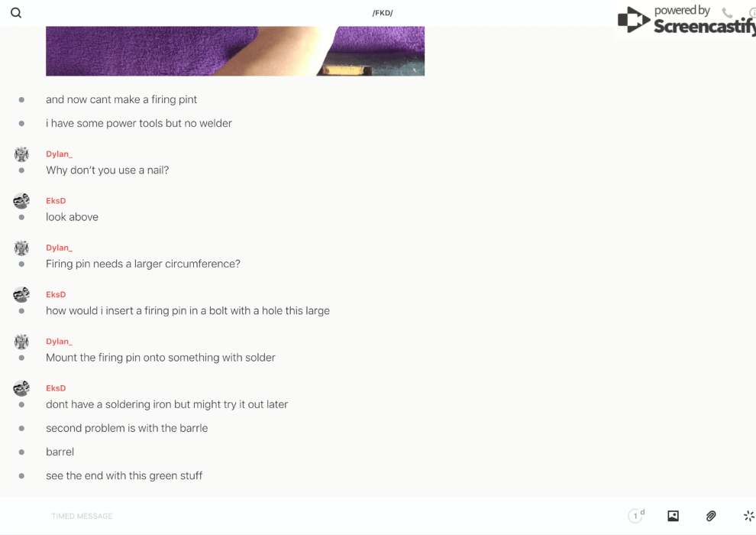
Task: Click EksD avatar beside look above
Action: click(21, 201)
